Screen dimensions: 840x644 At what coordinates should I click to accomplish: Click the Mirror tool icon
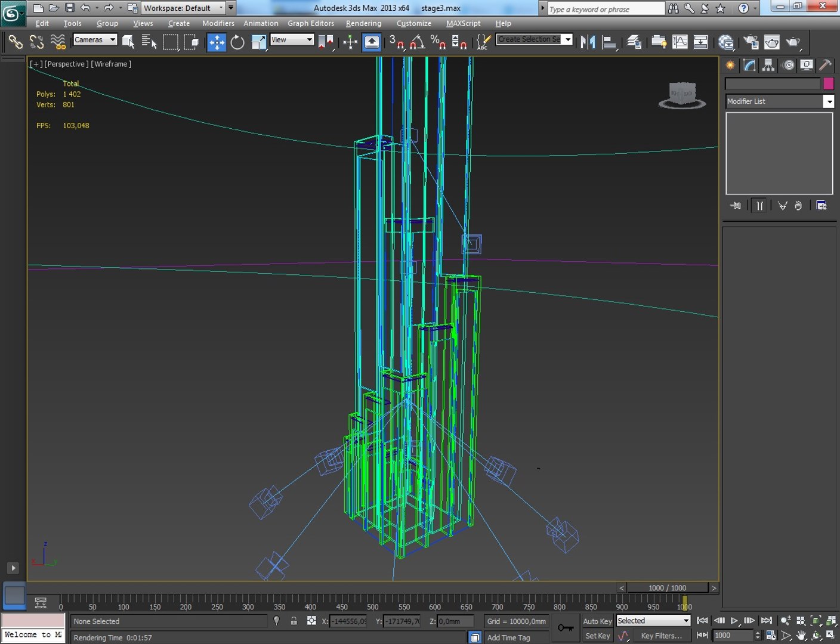pyautogui.click(x=588, y=42)
